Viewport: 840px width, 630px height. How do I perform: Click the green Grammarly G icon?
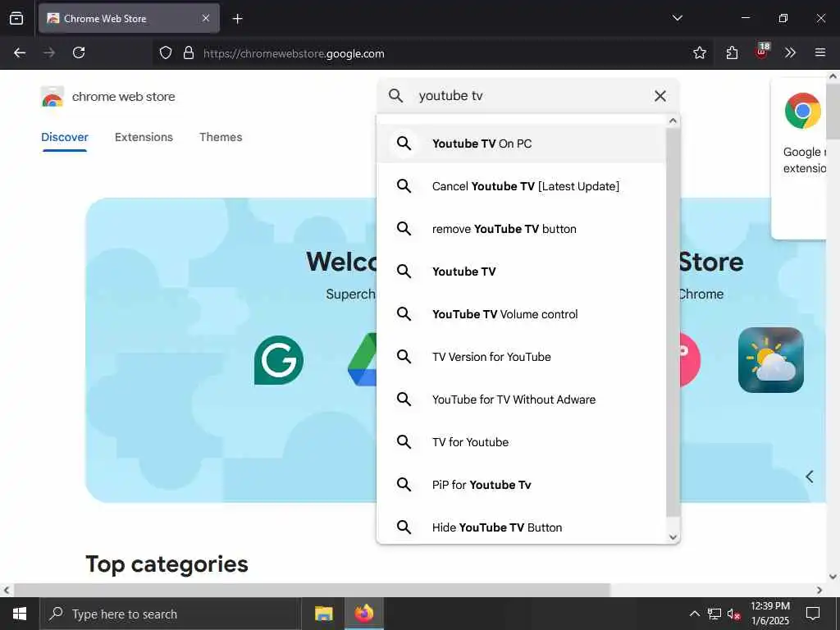click(279, 360)
